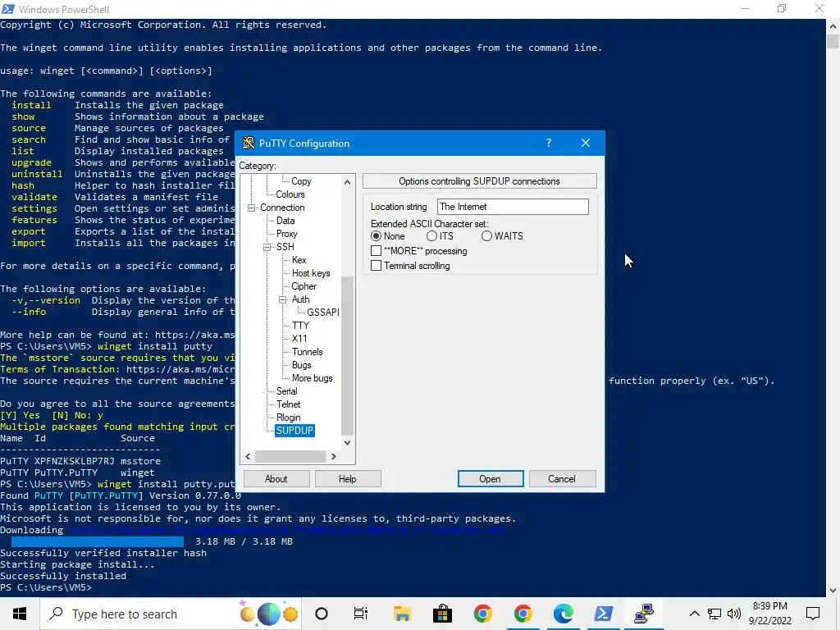Image resolution: width=840 pixels, height=630 pixels.
Task: Click the Help button in PuTTY dialog
Action: click(x=348, y=479)
